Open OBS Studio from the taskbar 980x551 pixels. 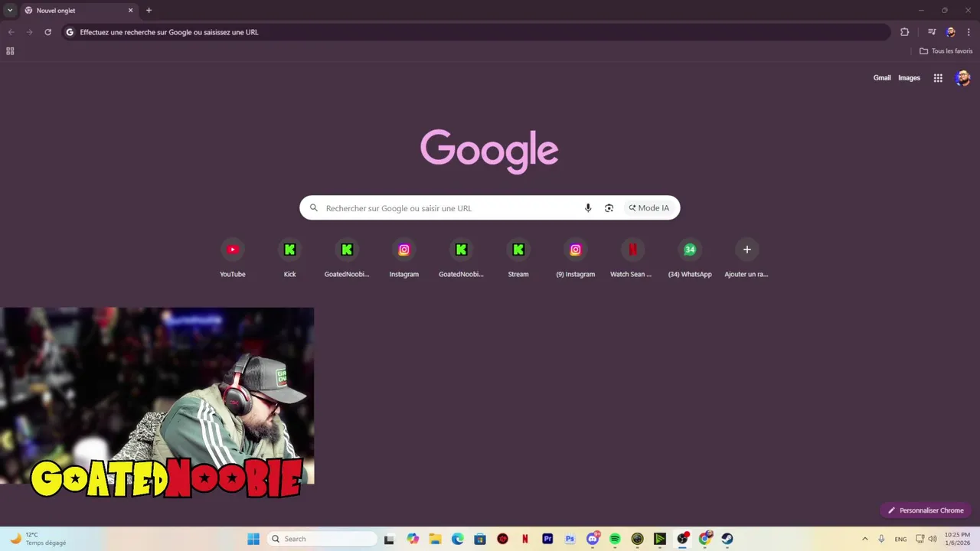click(682, 539)
